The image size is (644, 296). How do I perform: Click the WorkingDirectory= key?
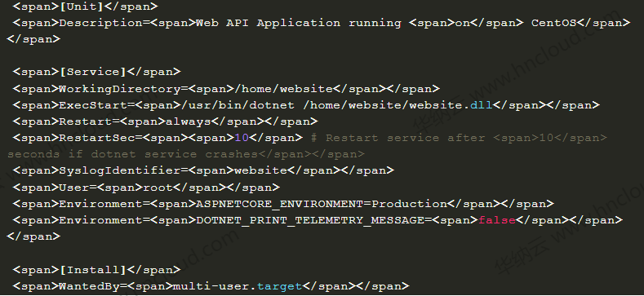(123, 89)
